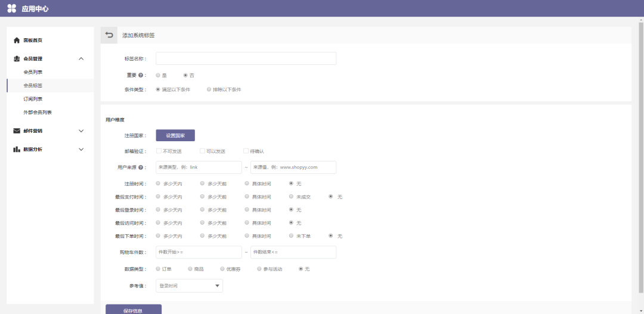
Task: Select 参与活动 data type
Action: tap(259, 269)
